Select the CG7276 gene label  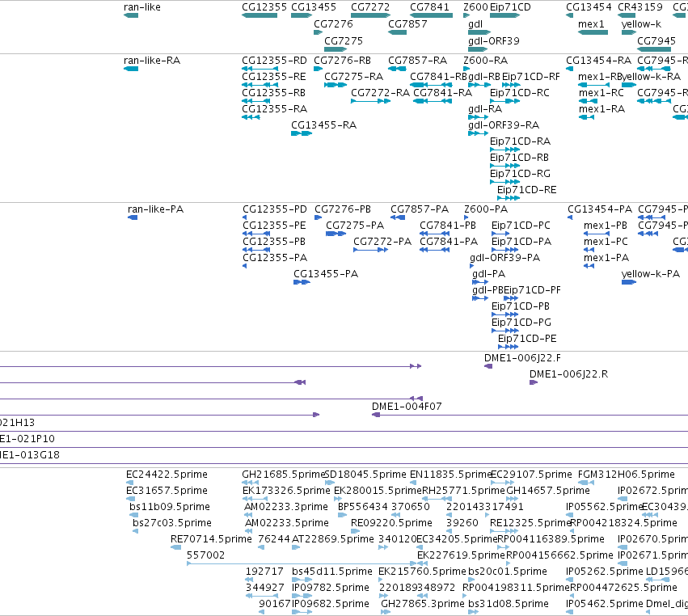pos(333,23)
